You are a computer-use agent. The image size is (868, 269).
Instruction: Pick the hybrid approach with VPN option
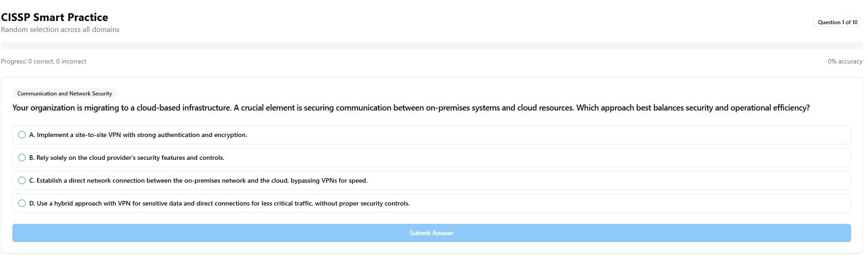220,203
